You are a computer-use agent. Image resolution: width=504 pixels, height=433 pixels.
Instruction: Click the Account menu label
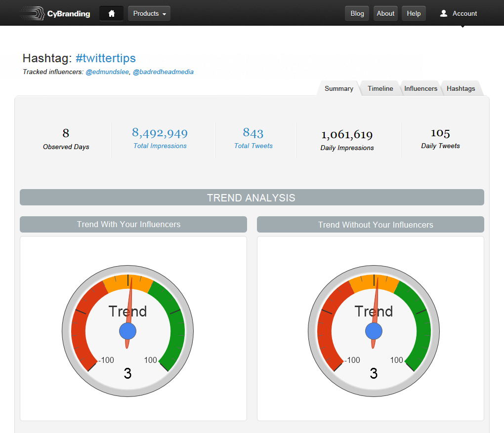point(464,13)
